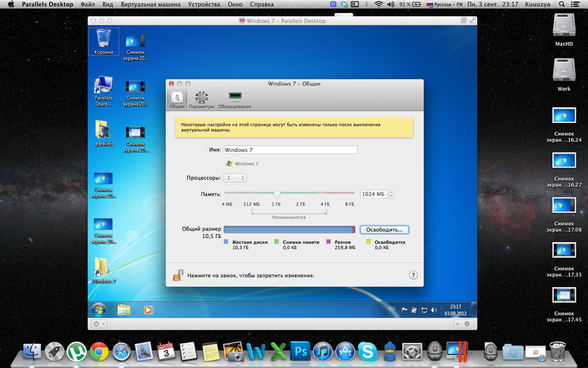Switch to the Оборудование hardware tab
588x368 pixels.
[235, 100]
